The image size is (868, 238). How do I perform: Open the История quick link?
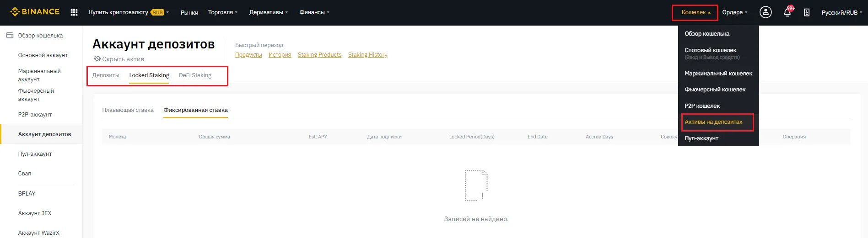[x=280, y=54]
